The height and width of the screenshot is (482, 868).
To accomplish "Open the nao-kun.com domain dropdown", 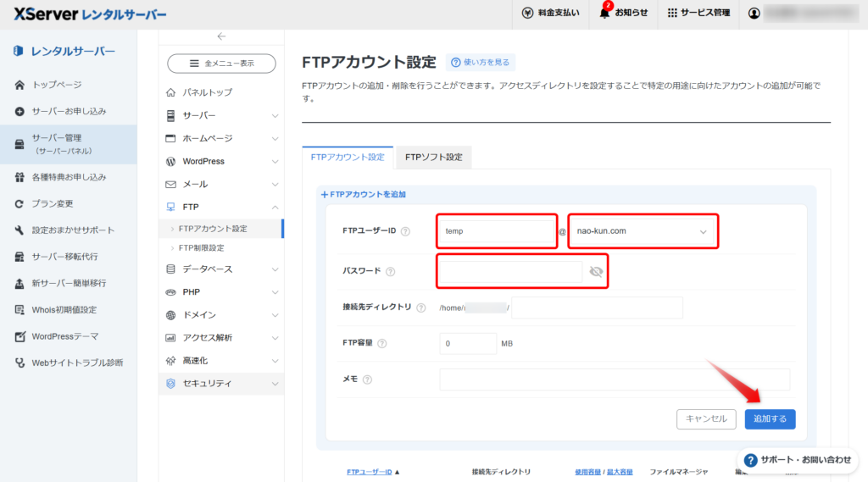I will click(x=643, y=230).
